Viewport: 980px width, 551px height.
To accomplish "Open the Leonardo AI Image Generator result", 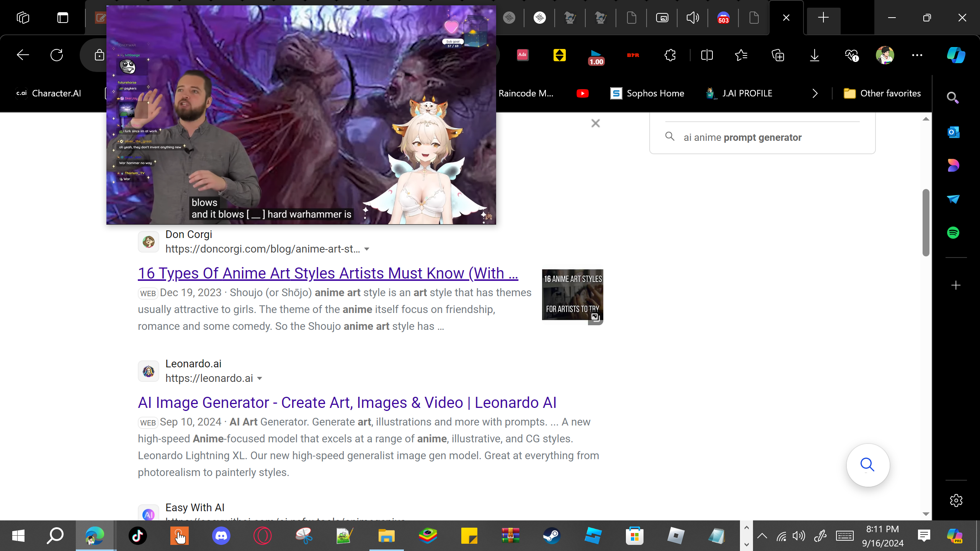I will pyautogui.click(x=347, y=403).
